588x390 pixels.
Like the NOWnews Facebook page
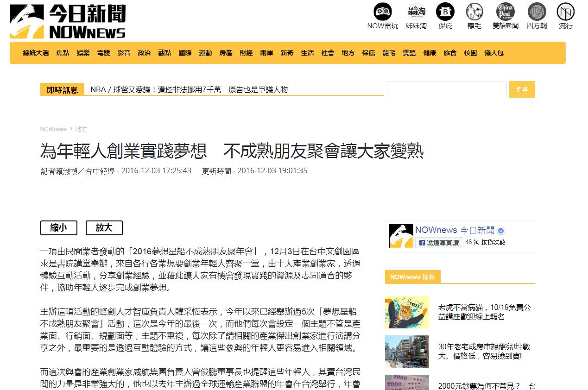click(438, 242)
